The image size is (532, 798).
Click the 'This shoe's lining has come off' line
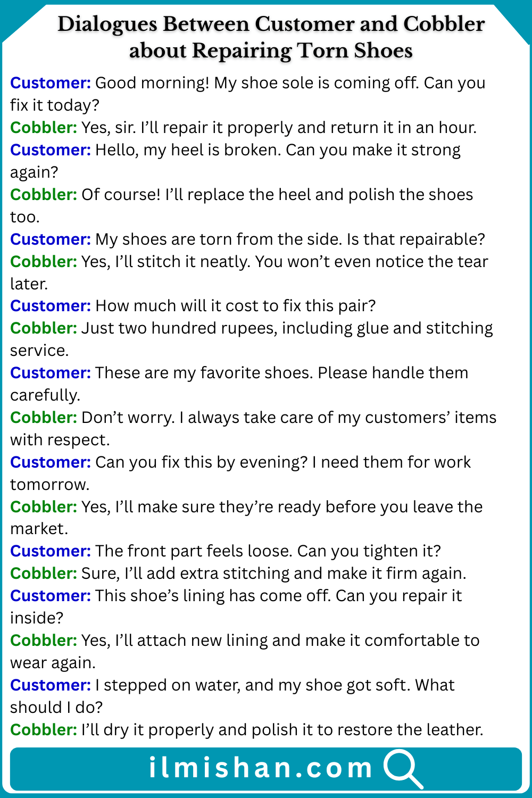(x=278, y=596)
